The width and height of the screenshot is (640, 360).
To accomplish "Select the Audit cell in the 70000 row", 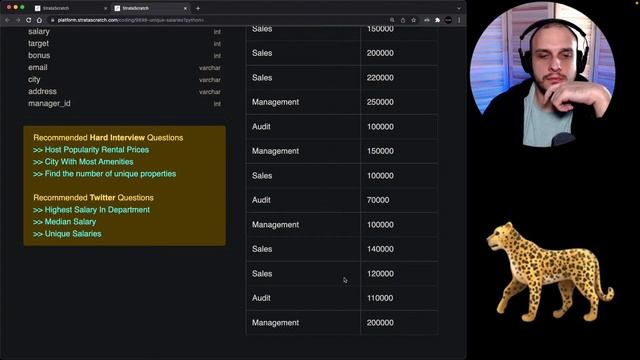I will click(x=303, y=200).
